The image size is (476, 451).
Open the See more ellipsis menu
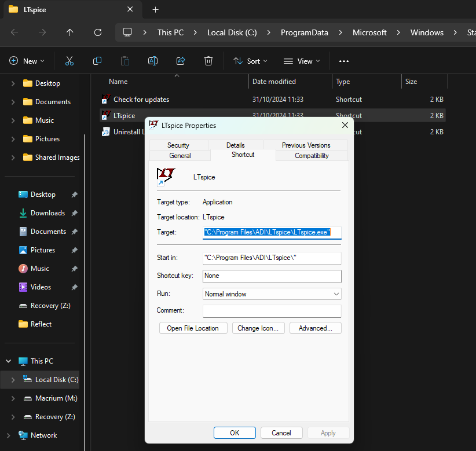pos(343,61)
